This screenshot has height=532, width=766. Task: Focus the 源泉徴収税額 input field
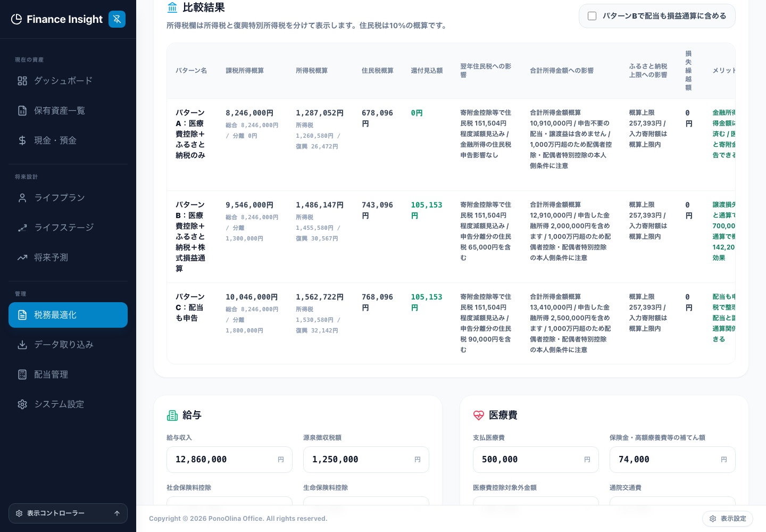tap(366, 460)
